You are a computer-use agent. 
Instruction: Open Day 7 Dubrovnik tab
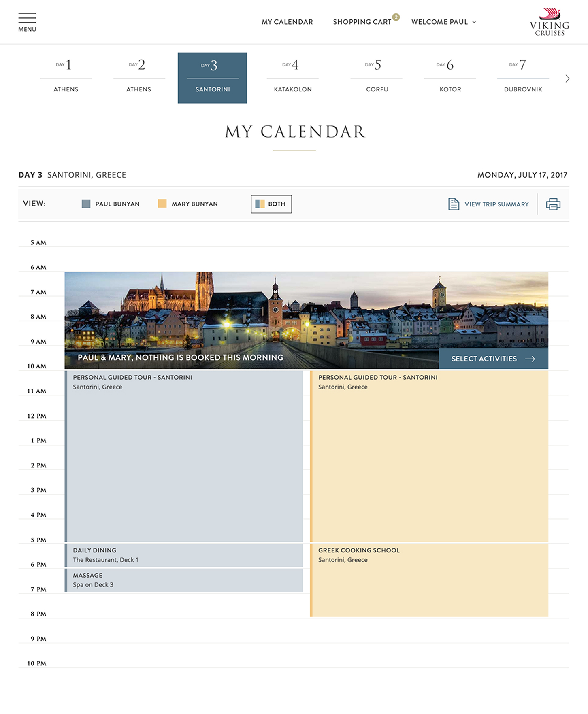(x=523, y=78)
